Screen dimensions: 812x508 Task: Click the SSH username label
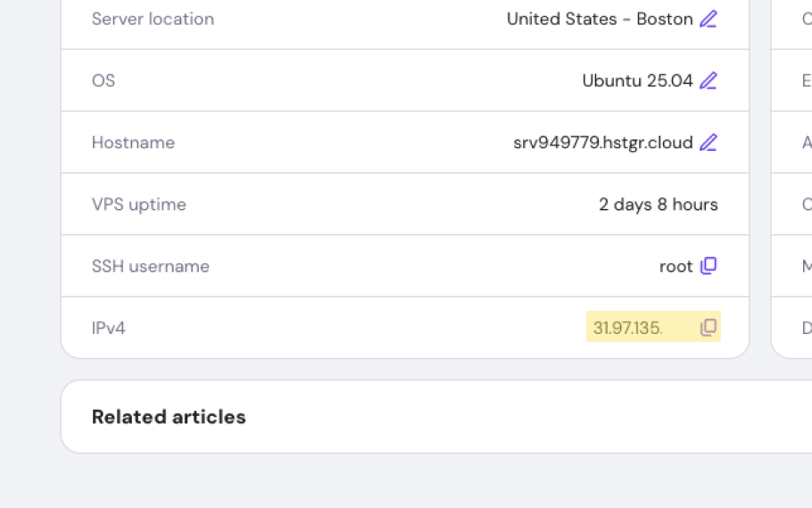point(150,266)
